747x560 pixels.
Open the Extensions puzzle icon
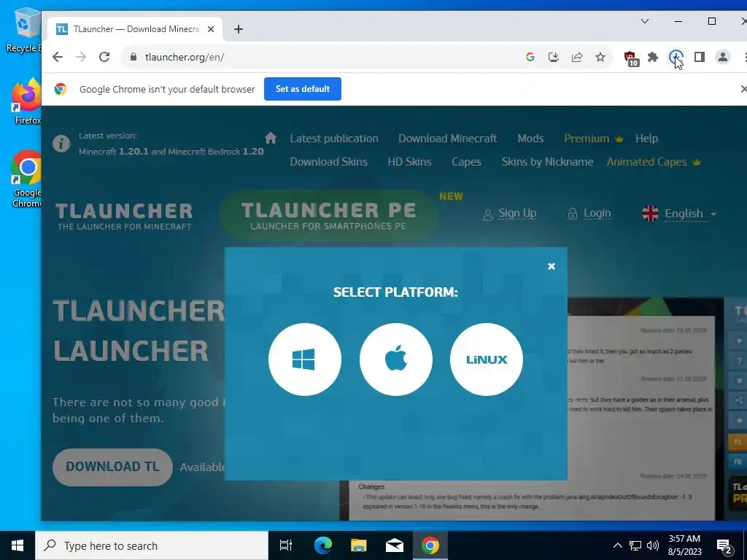[x=653, y=57]
